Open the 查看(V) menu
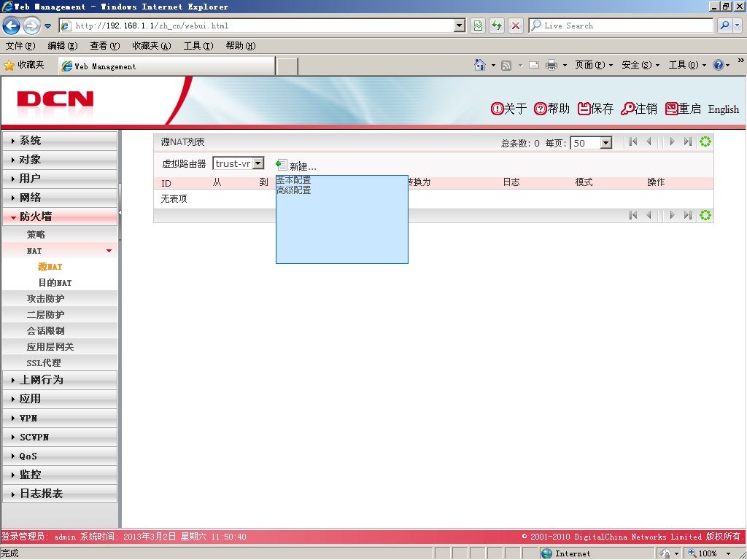The image size is (747, 560). point(105,46)
